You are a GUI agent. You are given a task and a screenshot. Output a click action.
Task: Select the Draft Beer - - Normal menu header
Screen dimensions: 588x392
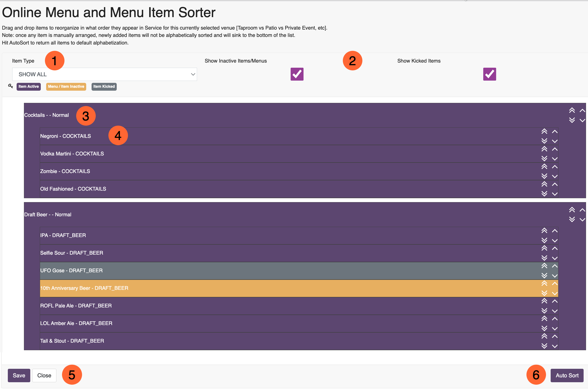(305, 215)
